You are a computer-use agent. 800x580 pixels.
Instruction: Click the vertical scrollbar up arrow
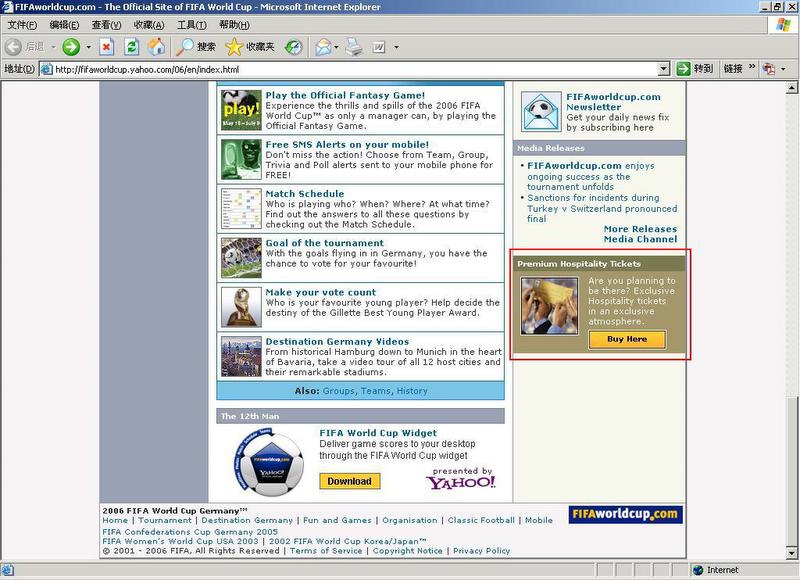coord(792,88)
